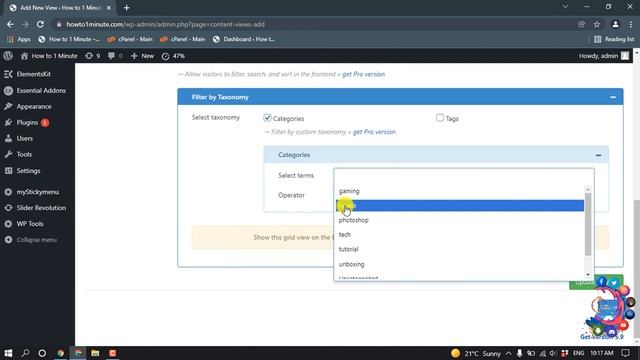This screenshot has height=360, width=640.
Task: Collapse the WordPress admin menu
Action: [x=37, y=240]
